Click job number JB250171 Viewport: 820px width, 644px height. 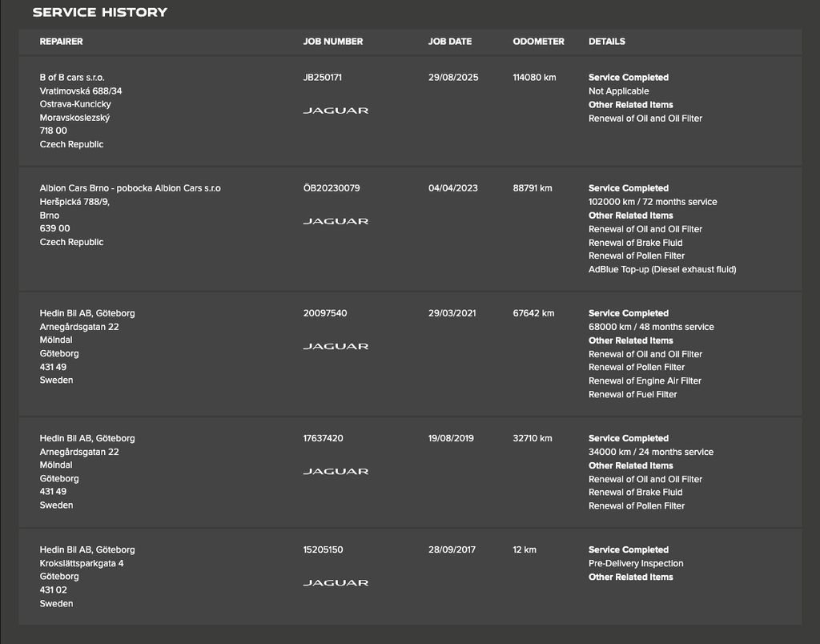click(x=323, y=78)
